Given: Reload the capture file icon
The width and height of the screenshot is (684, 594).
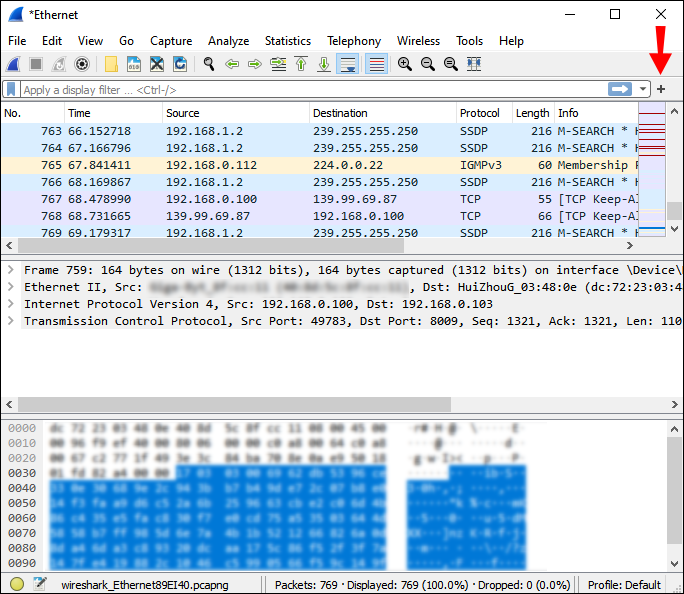Looking at the screenshot, I should point(180,64).
